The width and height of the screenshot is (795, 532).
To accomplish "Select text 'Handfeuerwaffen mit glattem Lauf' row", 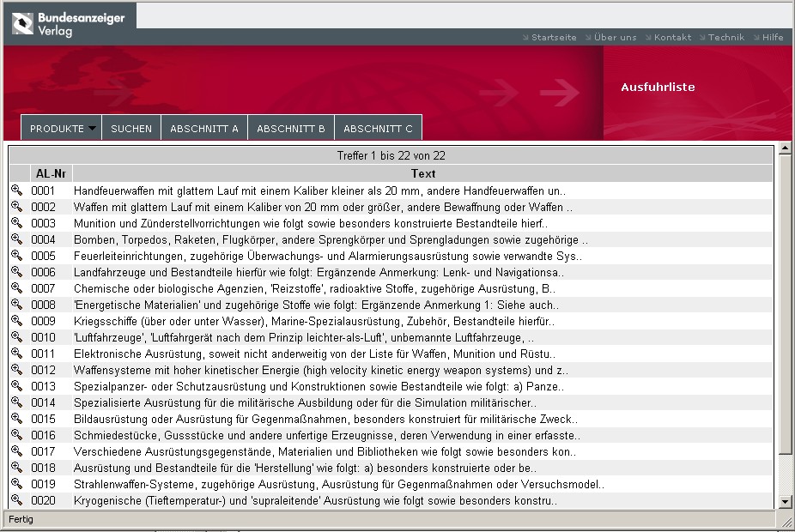I will pos(319,191).
